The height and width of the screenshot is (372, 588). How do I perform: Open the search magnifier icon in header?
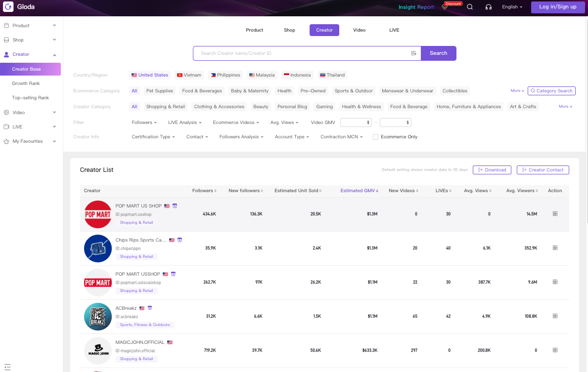[x=470, y=7]
